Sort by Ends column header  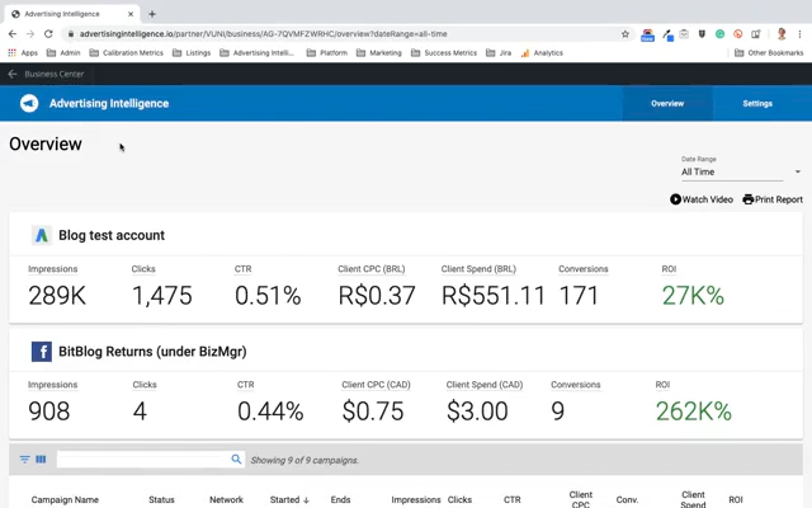340,500
